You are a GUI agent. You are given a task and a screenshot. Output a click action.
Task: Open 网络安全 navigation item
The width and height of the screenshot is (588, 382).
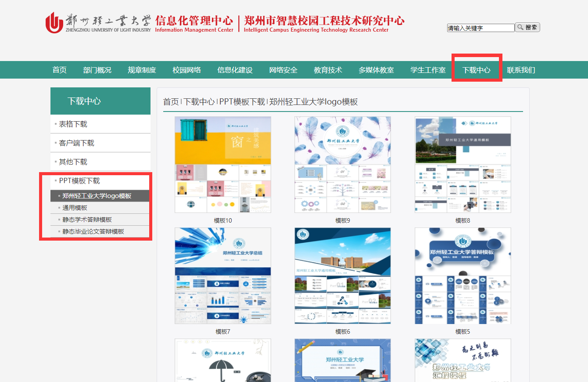click(x=283, y=70)
